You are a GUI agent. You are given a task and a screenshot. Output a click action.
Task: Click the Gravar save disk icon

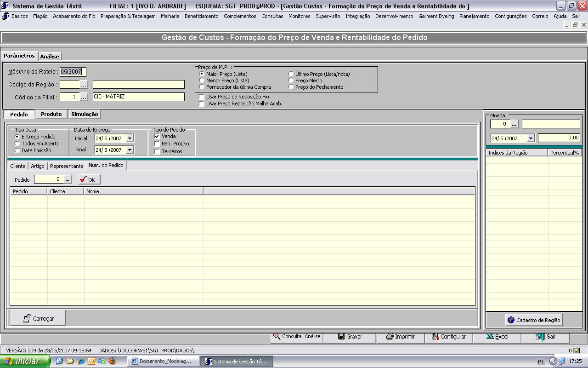click(341, 337)
